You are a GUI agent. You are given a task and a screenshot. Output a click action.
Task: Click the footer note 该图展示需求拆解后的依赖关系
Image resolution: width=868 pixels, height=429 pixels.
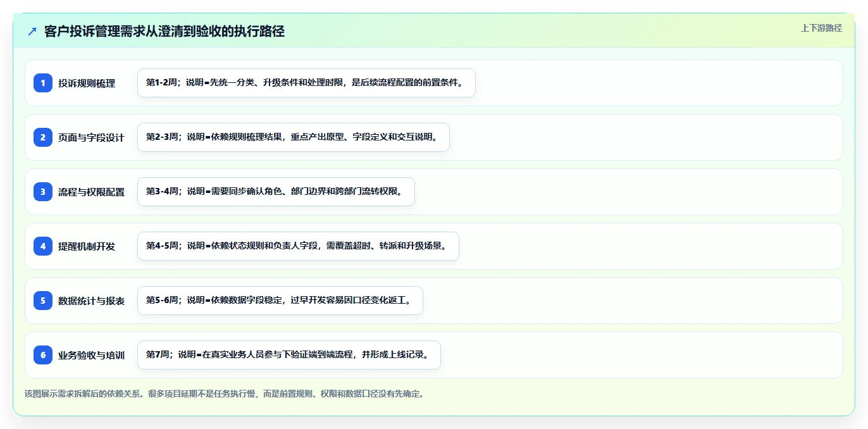(224, 394)
